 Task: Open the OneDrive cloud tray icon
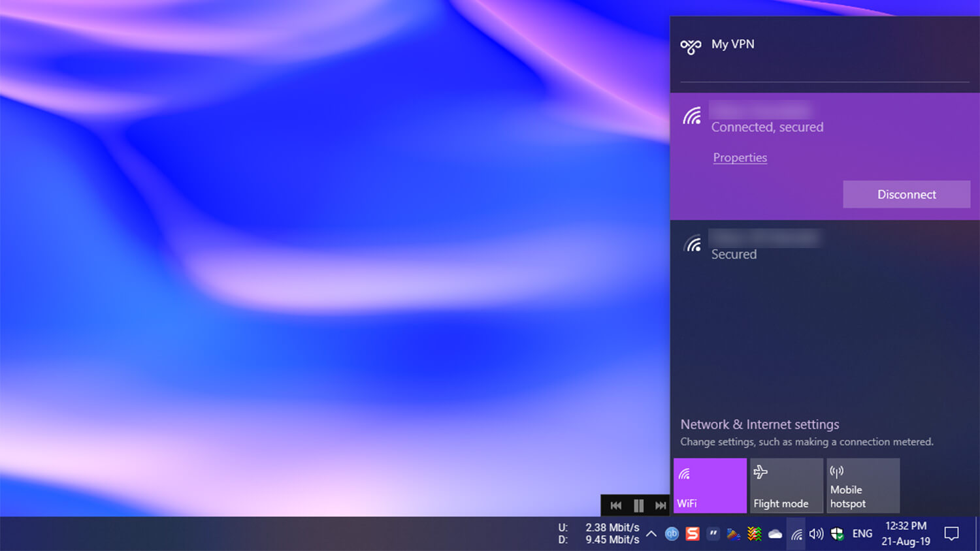coord(776,533)
